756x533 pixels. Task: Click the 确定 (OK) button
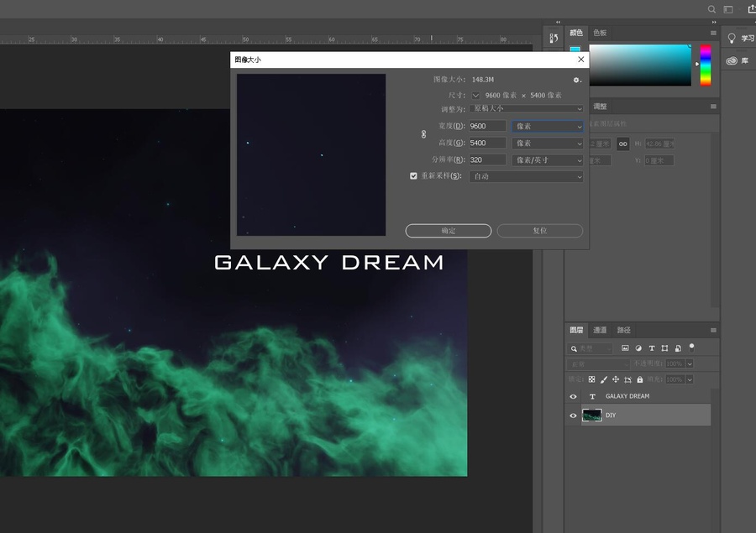click(449, 231)
